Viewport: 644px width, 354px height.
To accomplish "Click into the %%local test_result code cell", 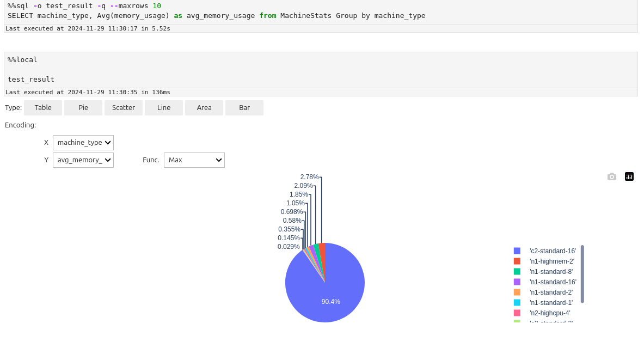I will point(320,70).
